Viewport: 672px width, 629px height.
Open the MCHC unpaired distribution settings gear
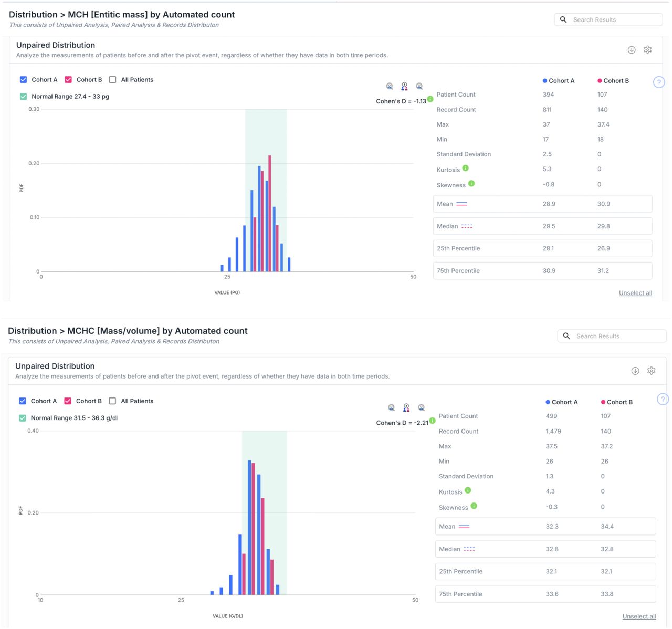coord(652,371)
